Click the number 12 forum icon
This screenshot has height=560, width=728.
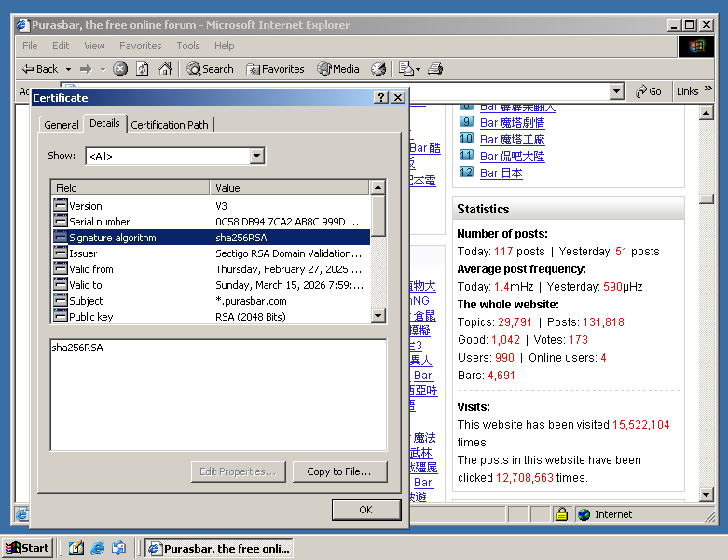tap(467, 171)
